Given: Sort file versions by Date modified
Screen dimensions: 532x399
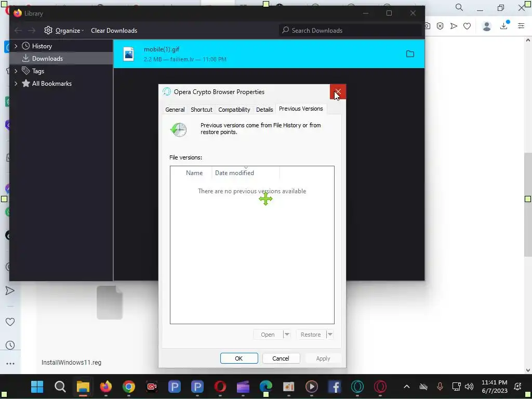Looking at the screenshot, I should point(246,172).
